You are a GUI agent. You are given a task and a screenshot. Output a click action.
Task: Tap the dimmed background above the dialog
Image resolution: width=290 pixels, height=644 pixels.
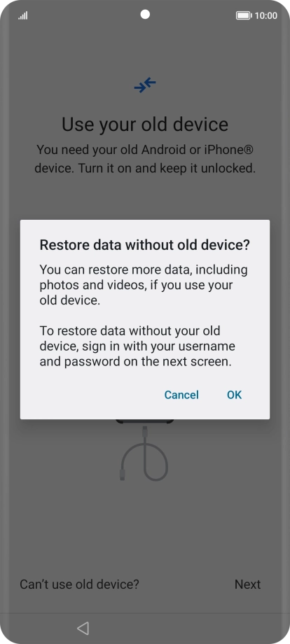pos(145,197)
